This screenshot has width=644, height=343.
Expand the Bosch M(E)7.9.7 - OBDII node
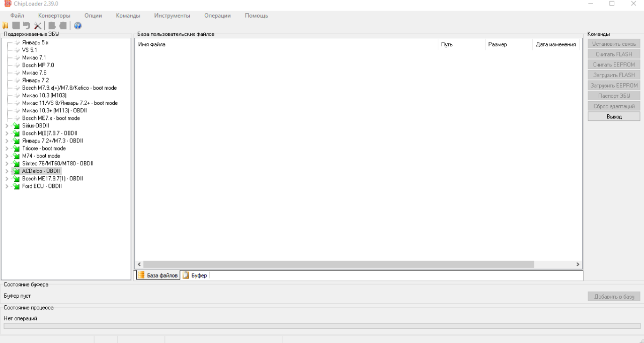click(x=7, y=133)
